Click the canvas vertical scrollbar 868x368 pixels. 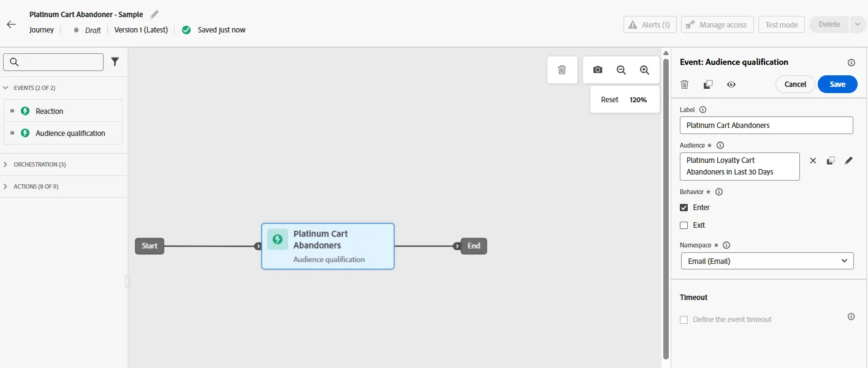(666, 208)
